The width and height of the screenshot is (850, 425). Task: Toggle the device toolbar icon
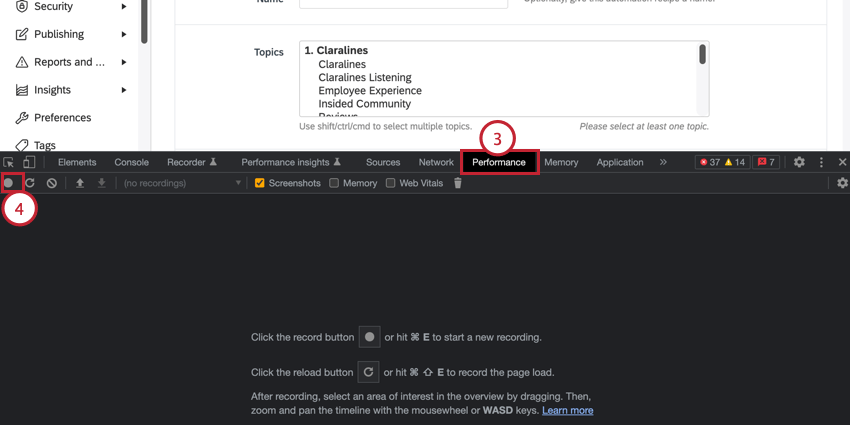click(x=29, y=162)
